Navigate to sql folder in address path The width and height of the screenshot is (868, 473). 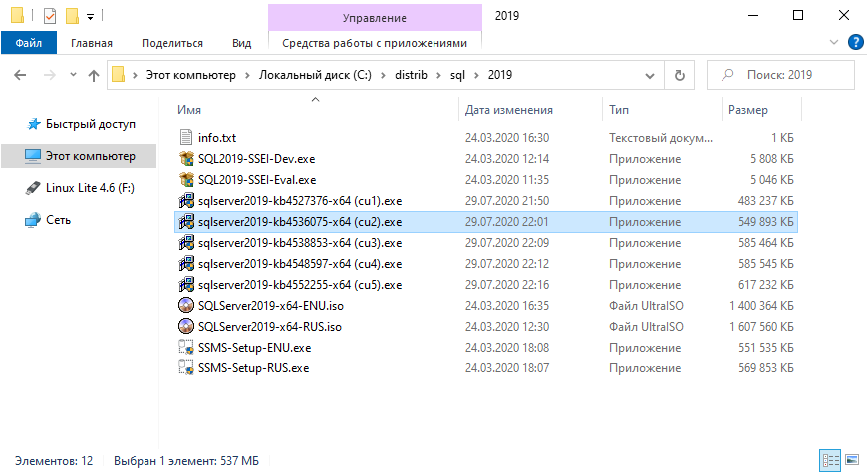(x=457, y=75)
